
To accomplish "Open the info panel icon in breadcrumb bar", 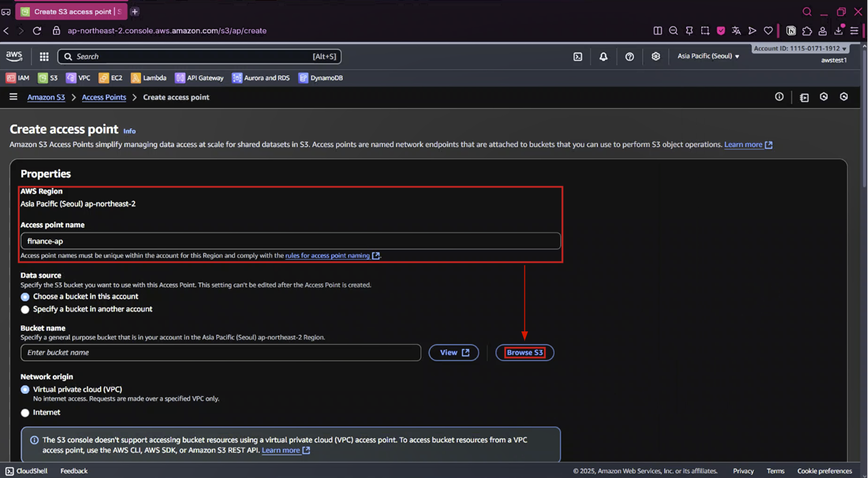I will 779,97.
